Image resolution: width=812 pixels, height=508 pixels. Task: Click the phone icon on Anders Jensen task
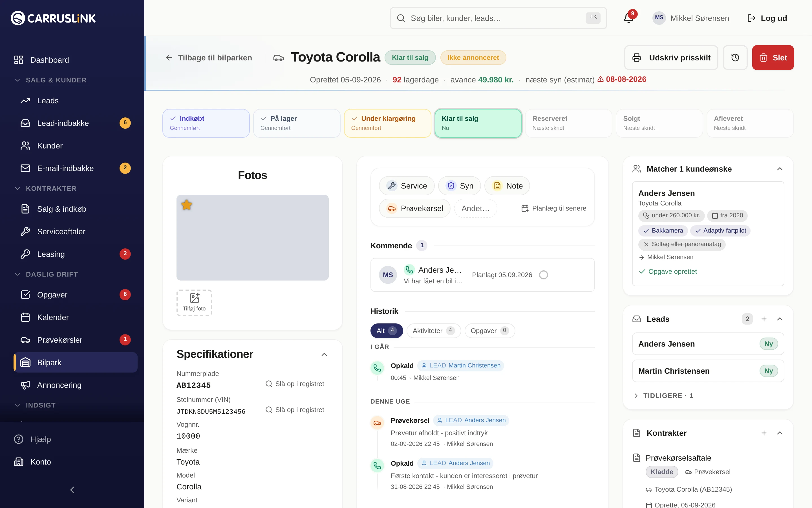(409, 270)
